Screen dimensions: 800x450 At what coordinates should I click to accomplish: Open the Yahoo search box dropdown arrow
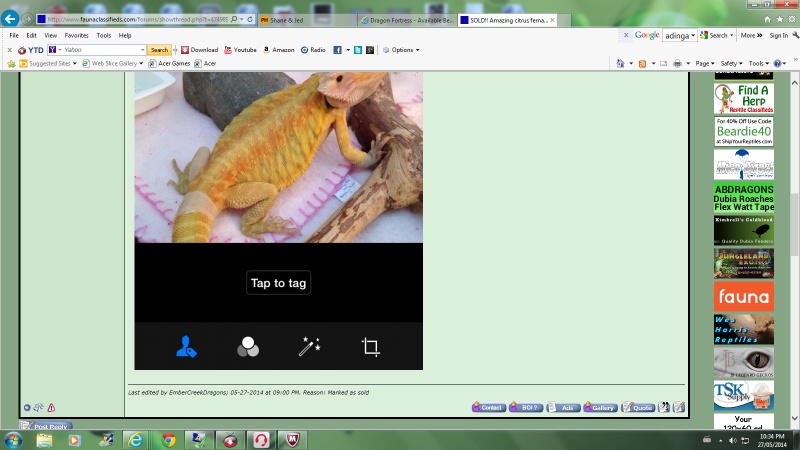point(142,50)
